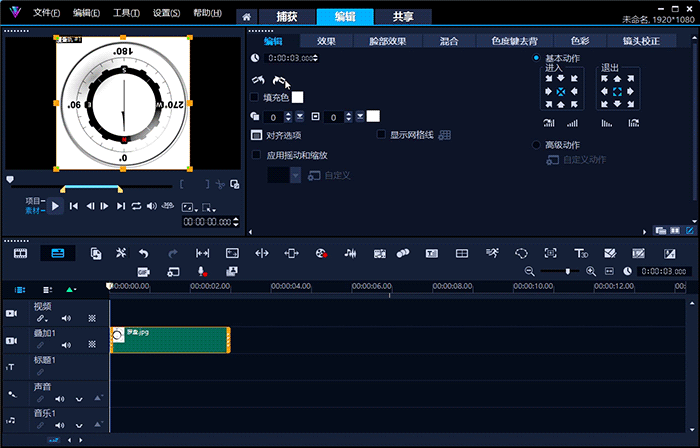The height and width of the screenshot is (448, 700).
Task: Open the 效果 options tab
Action: coord(326,41)
